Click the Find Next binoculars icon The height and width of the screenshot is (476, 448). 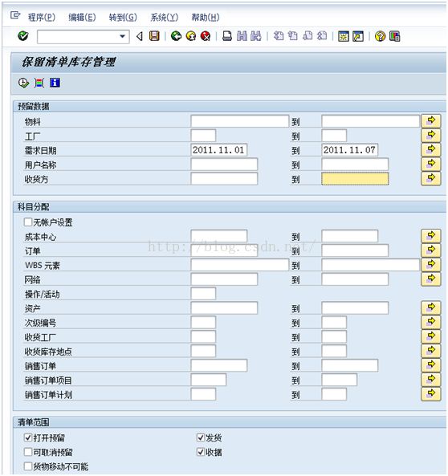[256, 36]
